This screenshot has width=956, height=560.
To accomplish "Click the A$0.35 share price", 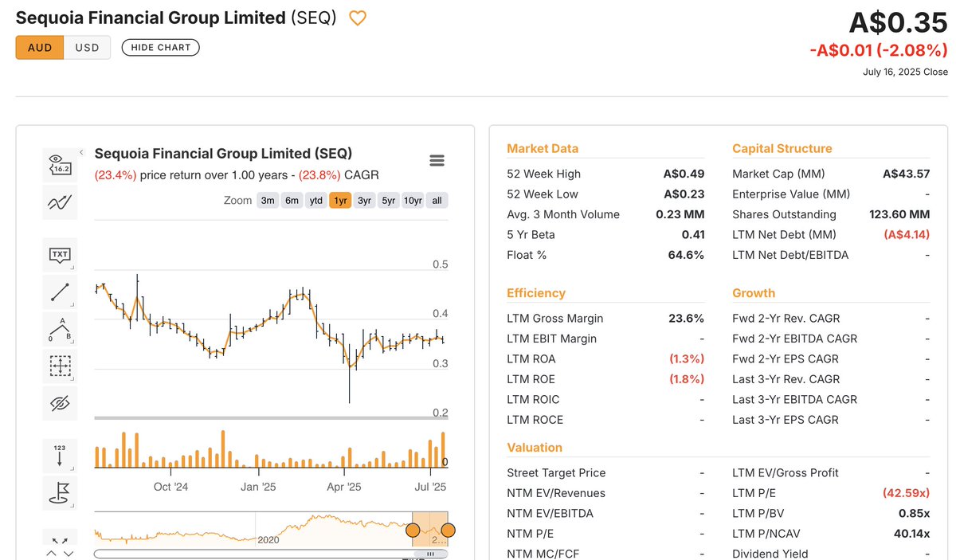I will pos(898,22).
